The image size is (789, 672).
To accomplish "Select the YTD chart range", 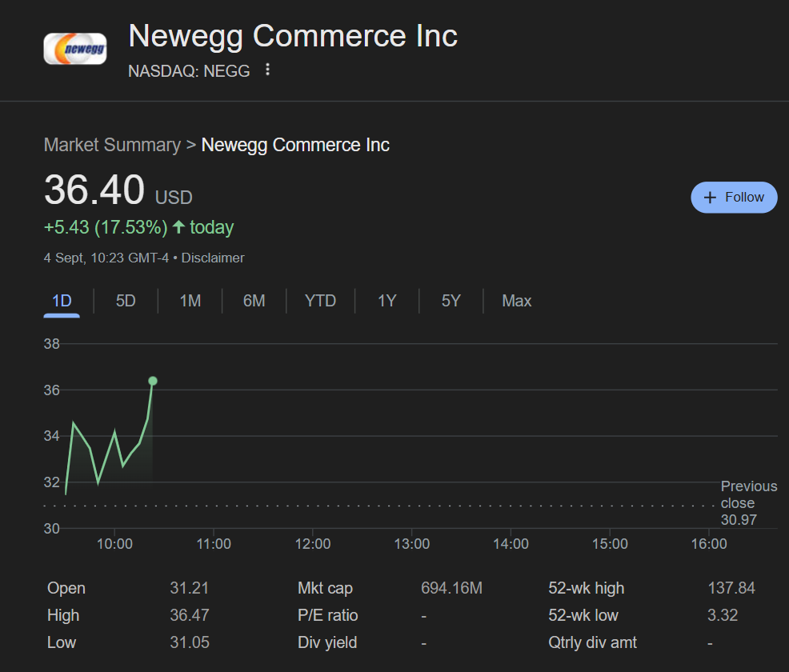I will pyautogui.click(x=320, y=301).
